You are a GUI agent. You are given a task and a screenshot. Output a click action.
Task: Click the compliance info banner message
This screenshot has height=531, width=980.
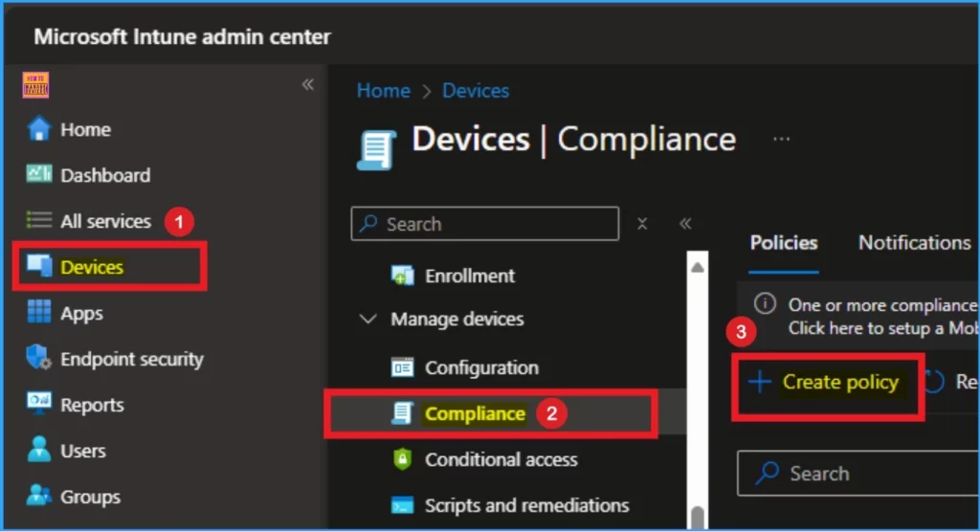click(882, 316)
